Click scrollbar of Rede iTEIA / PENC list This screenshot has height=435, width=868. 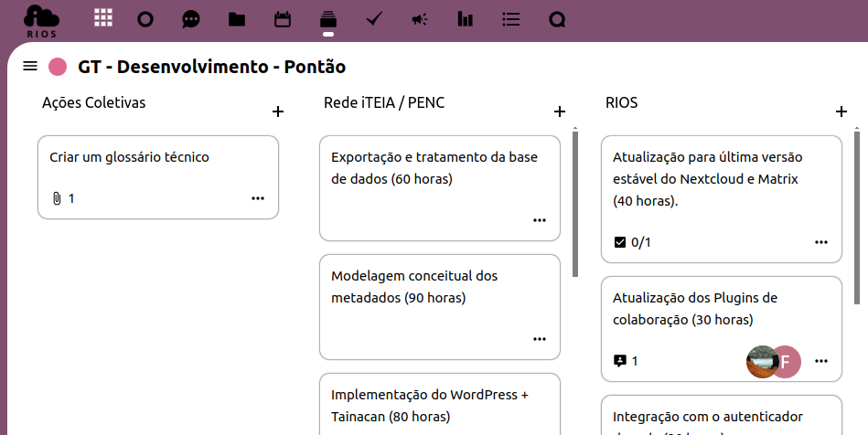pos(575,204)
